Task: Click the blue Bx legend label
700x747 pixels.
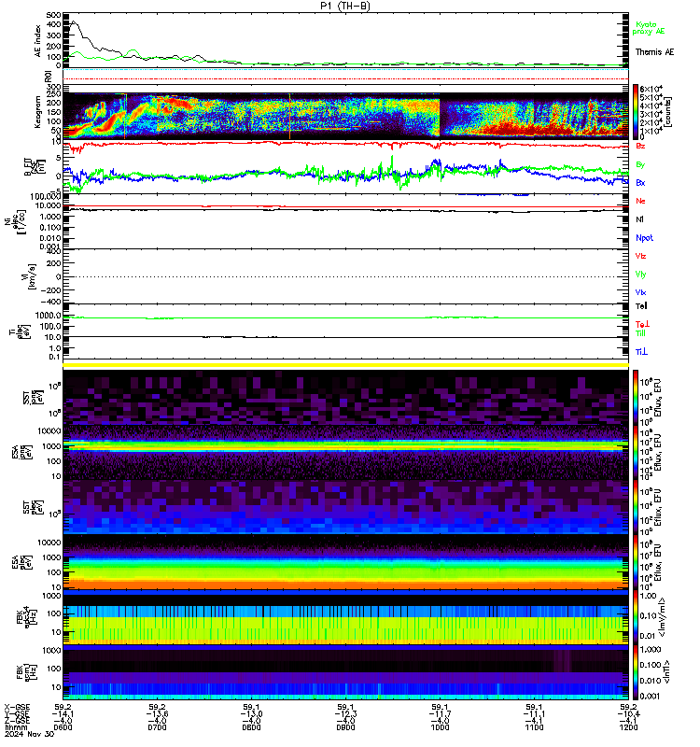Action: click(x=640, y=183)
